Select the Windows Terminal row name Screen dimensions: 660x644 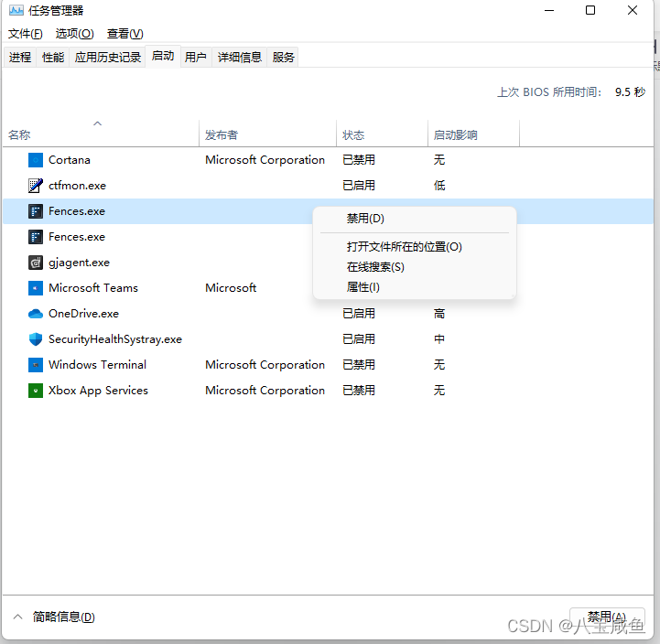(98, 365)
